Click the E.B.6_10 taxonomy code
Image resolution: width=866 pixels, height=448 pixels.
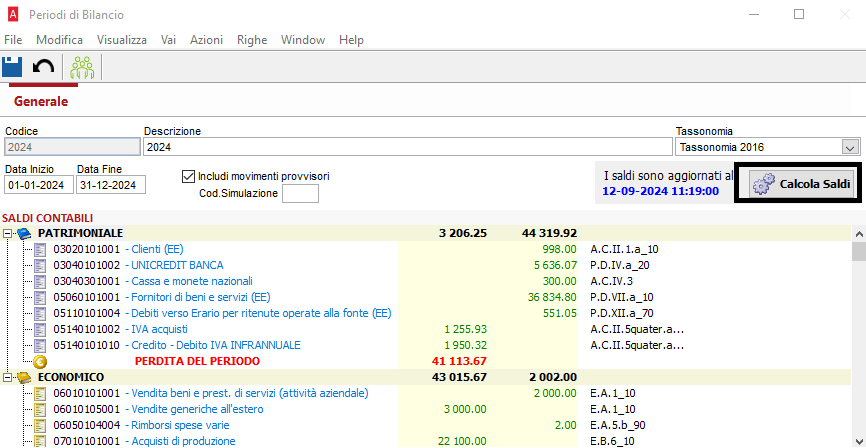pos(612,441)
